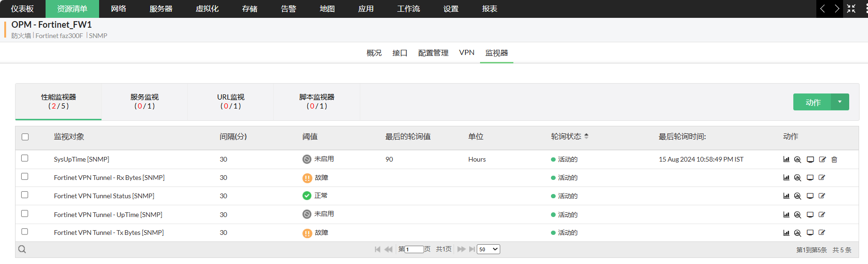Viewport: 868px width, 264px height.
Task: Go to previous with top-bar left chevron
Action: (x=822, y=8)
